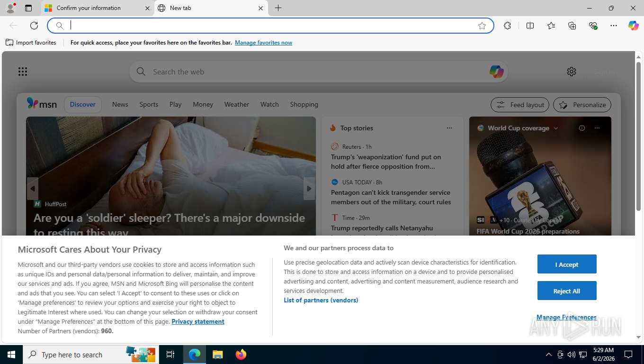Open Task View in taskbar

click(170, 355)
